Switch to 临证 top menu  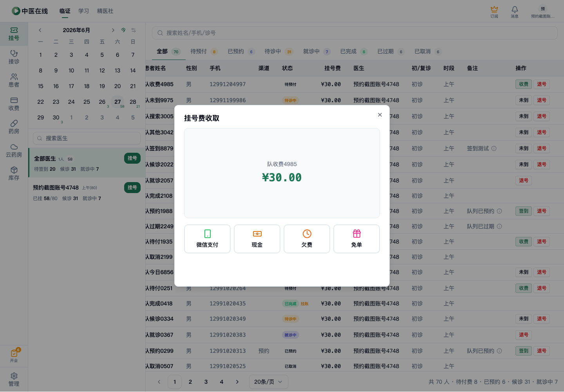click(x=65, y=11)
